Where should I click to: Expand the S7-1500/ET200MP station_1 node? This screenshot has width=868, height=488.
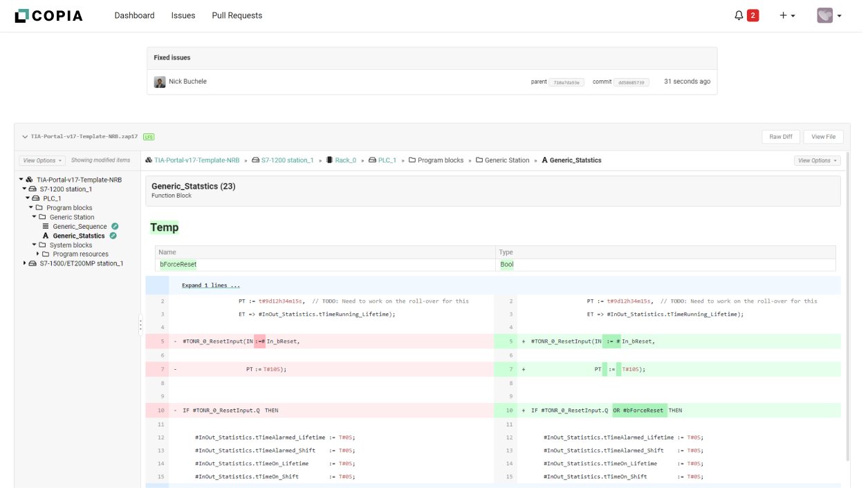(25, 263)
